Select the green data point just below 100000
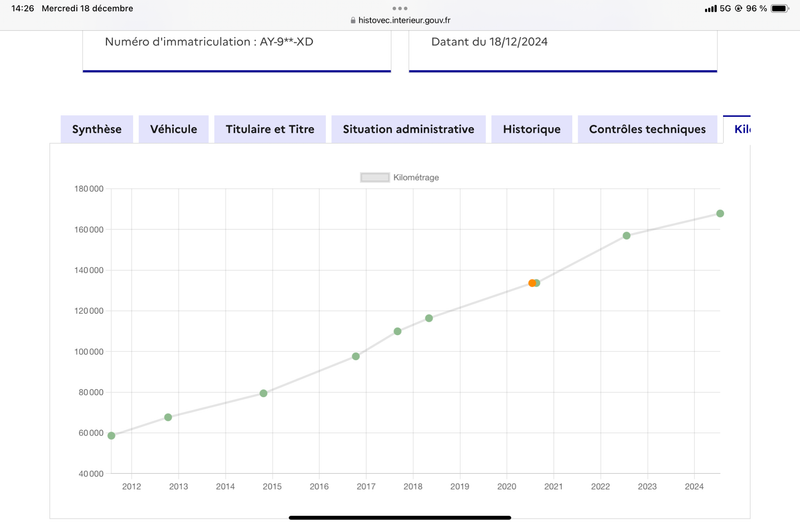This screenshot has width=800, height=525. pyautogui.click(x=356, y=356)
